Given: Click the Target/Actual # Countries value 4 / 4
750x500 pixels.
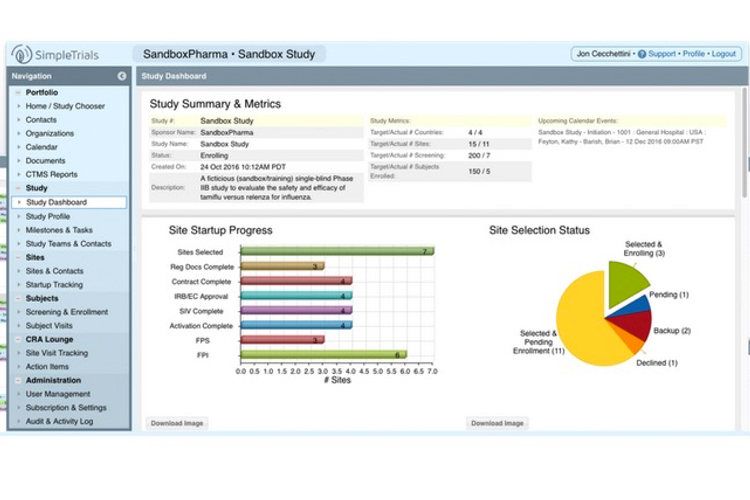Looking at the screenshot, I should [475, 133].
